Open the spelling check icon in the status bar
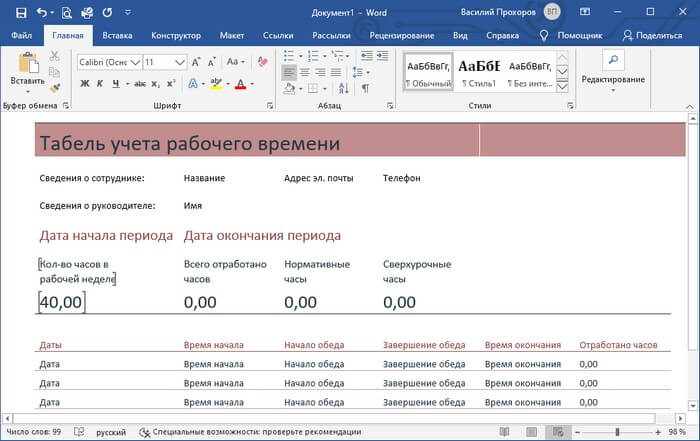The height and width of the screenshot is (441, 700). (79, 432)
